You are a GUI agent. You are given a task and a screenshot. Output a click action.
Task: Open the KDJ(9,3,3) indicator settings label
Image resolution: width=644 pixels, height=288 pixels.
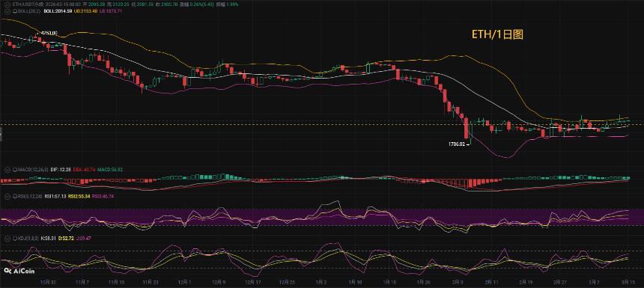(28, 239)
